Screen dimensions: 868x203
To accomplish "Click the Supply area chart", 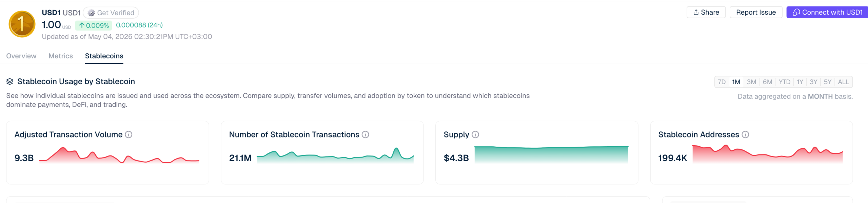I will pyautogui.click(x=551, y=155).
